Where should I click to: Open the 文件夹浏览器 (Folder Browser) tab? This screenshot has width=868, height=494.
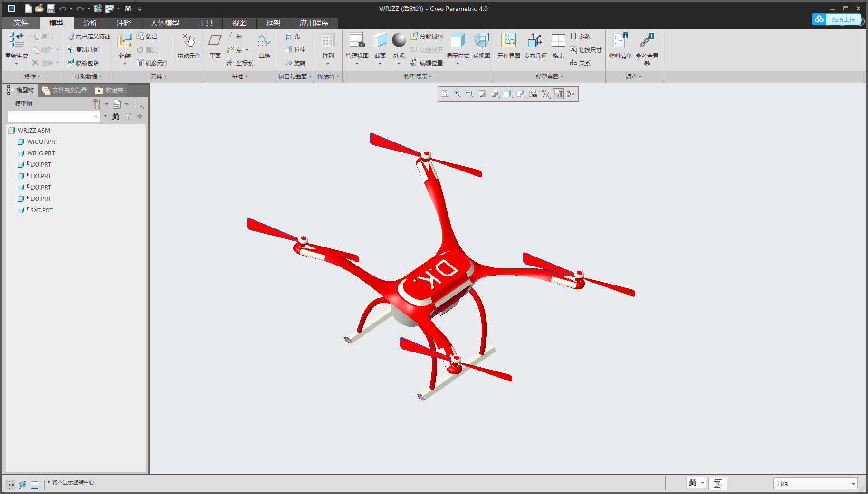tap(65, 90)
